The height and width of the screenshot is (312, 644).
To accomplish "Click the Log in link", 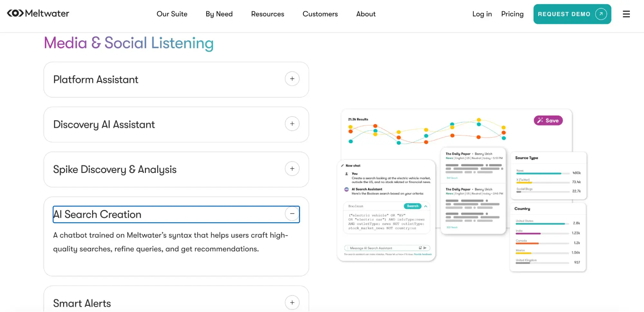I will point(482,14).
